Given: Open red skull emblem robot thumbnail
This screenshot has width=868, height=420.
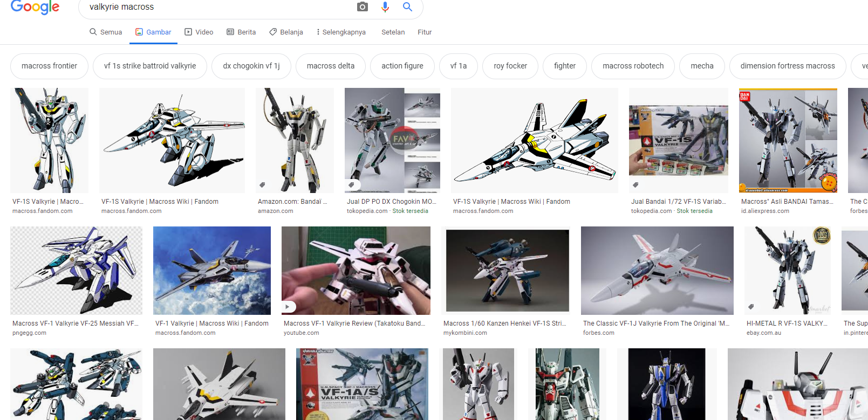Looking at the screenshot, I should (x=567, y=384).
